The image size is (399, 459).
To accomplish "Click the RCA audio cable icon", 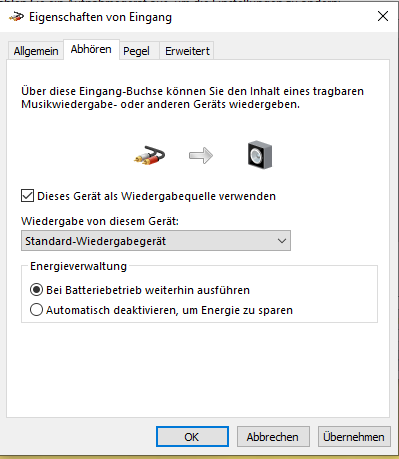I will 149,156.
